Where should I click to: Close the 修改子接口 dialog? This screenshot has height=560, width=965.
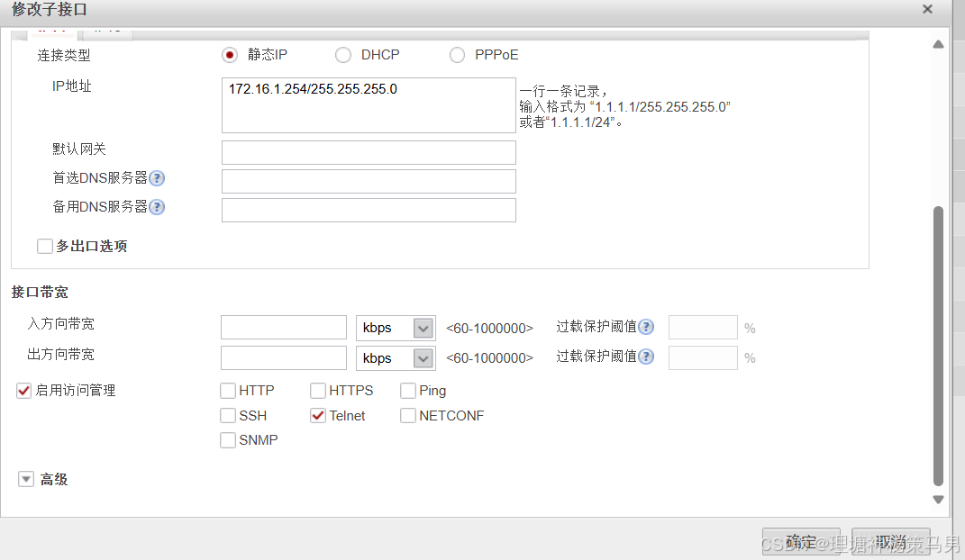tap(927, 9)
